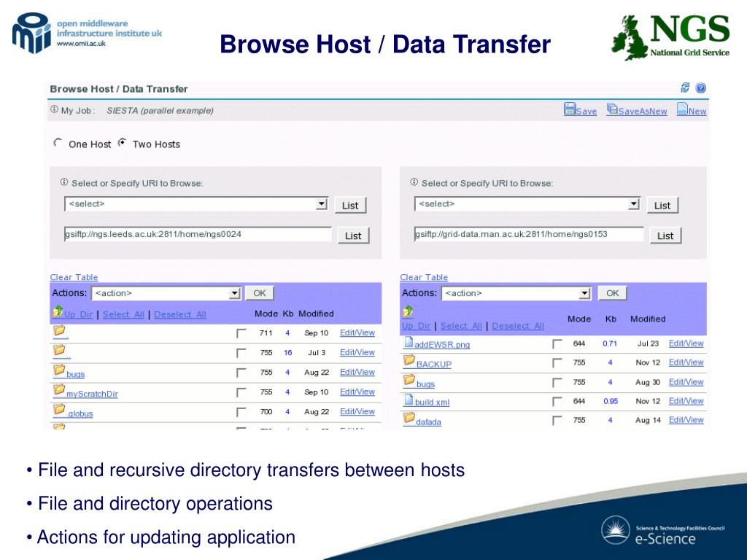Click the Kb value 0.71 for addEWSR.png
The width and height of the screenshot is (747, 560).
pos(610,343)
